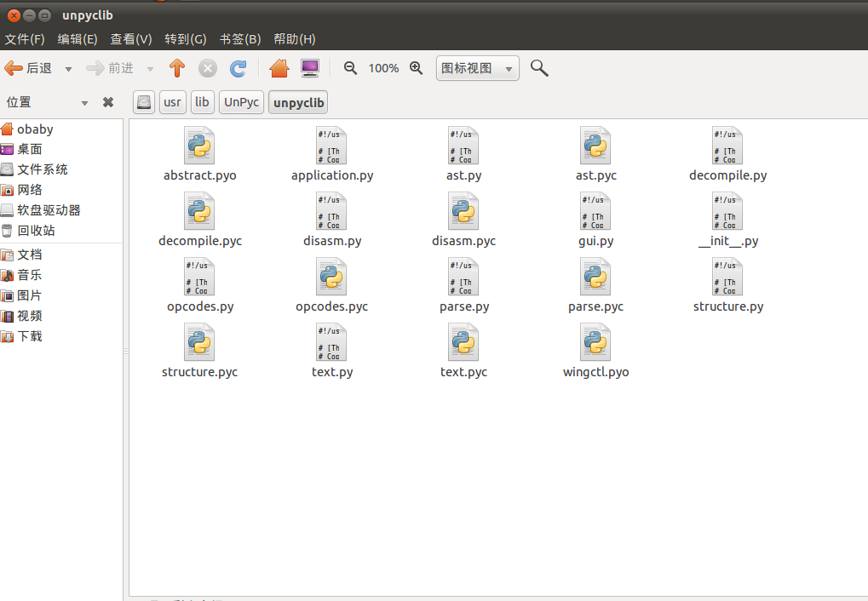
Task: Select the parse.py file icon
Action: [x=463, y=277]
